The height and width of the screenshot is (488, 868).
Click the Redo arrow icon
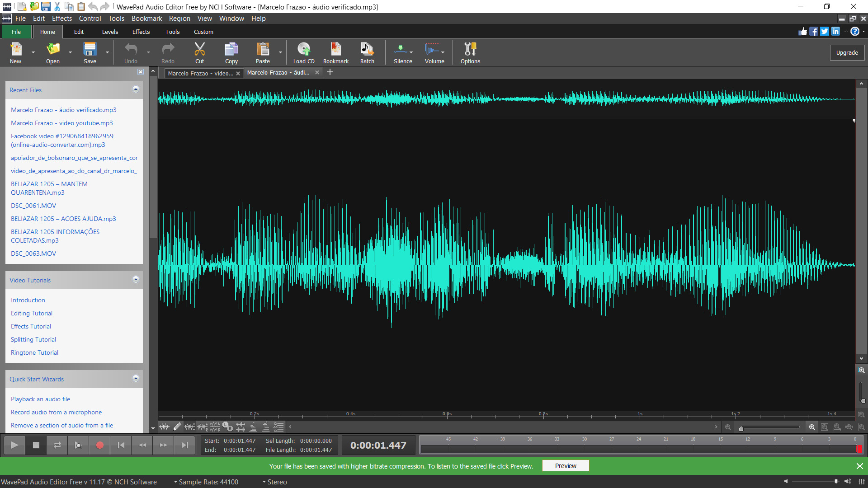pos(168,49)
